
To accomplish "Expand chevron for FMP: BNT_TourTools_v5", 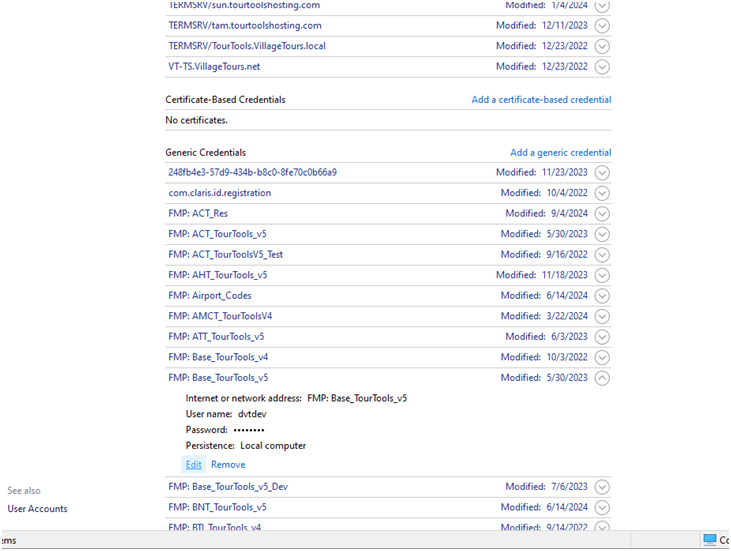I will point(602,507).
